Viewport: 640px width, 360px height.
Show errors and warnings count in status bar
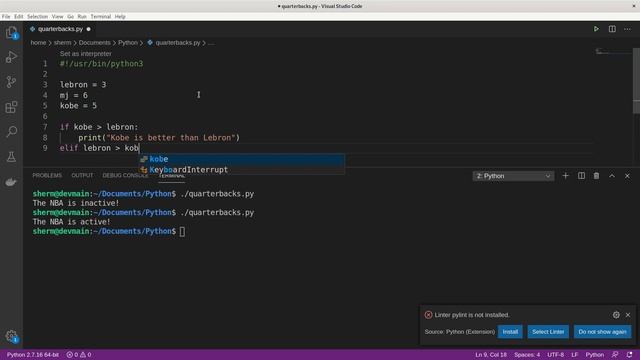tap(79, 355)
